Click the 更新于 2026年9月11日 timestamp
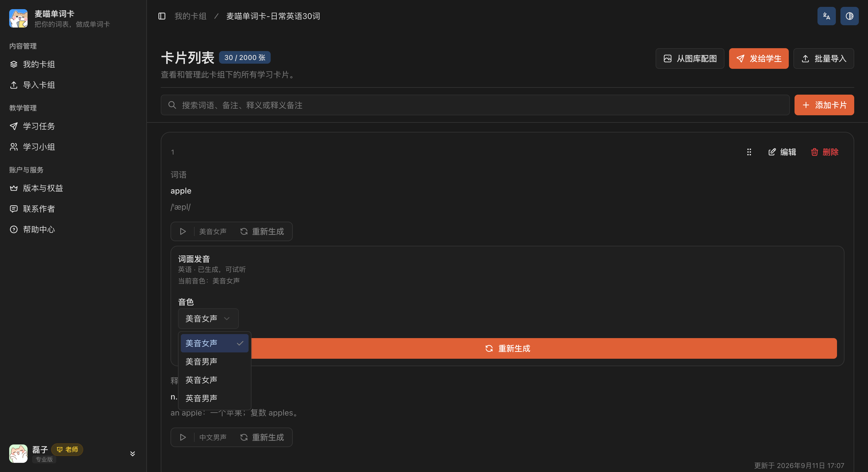This screenshot has height=472, width=868. [x=799, y=465]
